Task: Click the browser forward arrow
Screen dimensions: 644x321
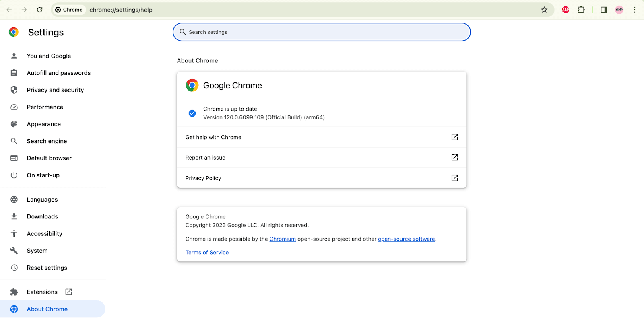Action: (24, 10)
